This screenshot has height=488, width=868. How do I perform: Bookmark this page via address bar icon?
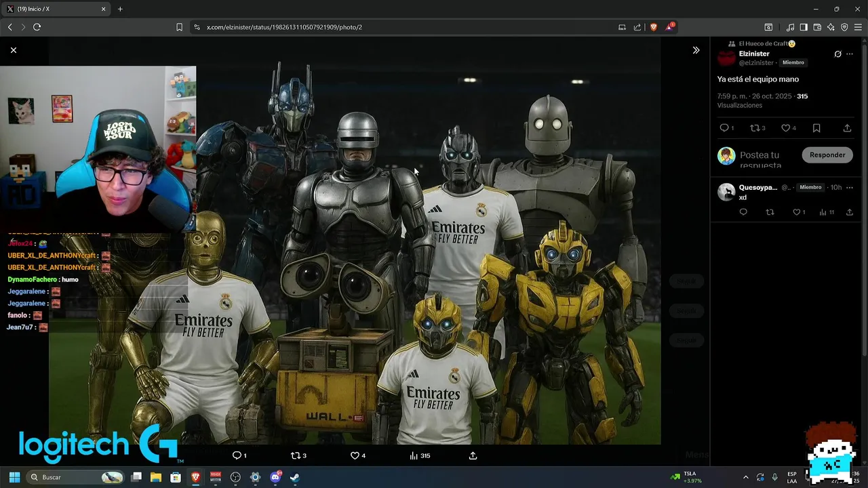tap(179, 27)
